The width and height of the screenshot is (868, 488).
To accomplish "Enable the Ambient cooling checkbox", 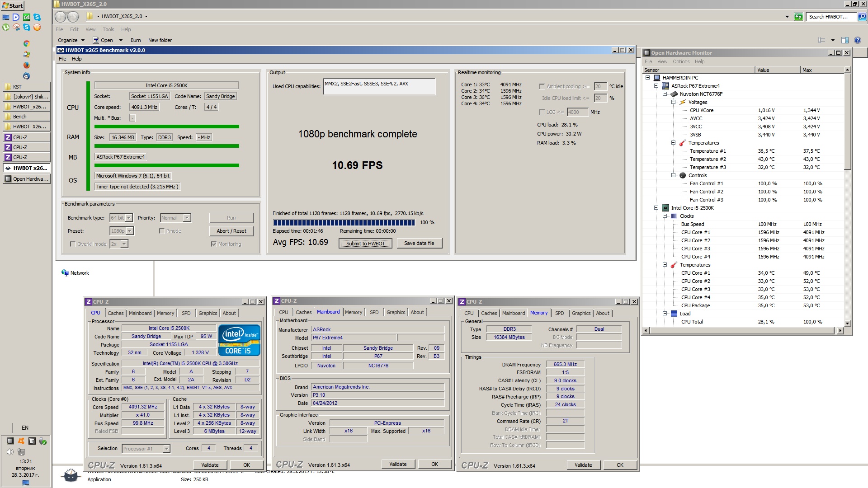I will 542,86.
